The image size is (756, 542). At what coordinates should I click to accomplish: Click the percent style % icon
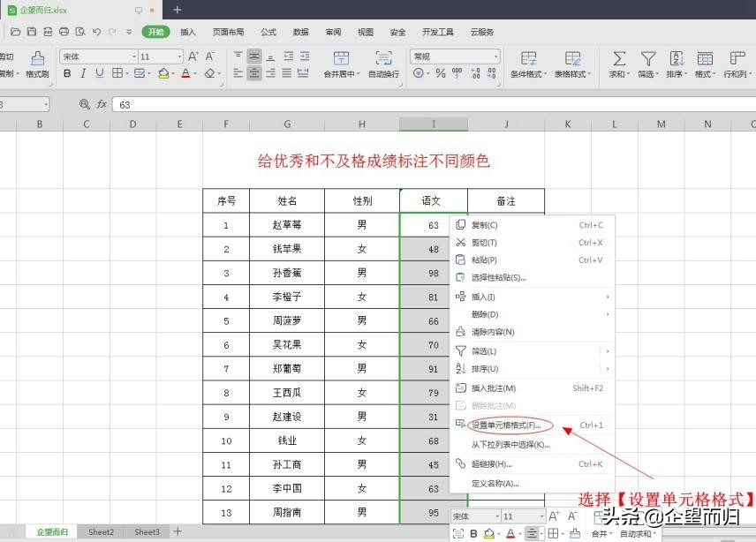point(440,73)
